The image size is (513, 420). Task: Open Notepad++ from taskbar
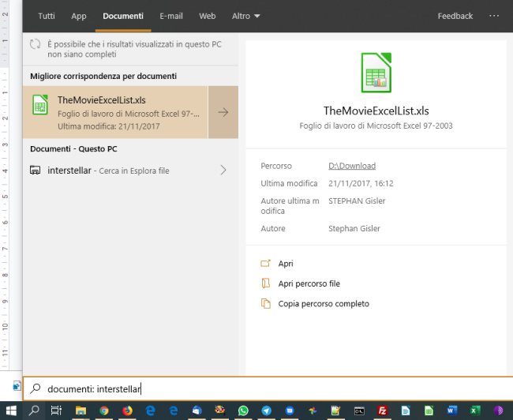335,411
